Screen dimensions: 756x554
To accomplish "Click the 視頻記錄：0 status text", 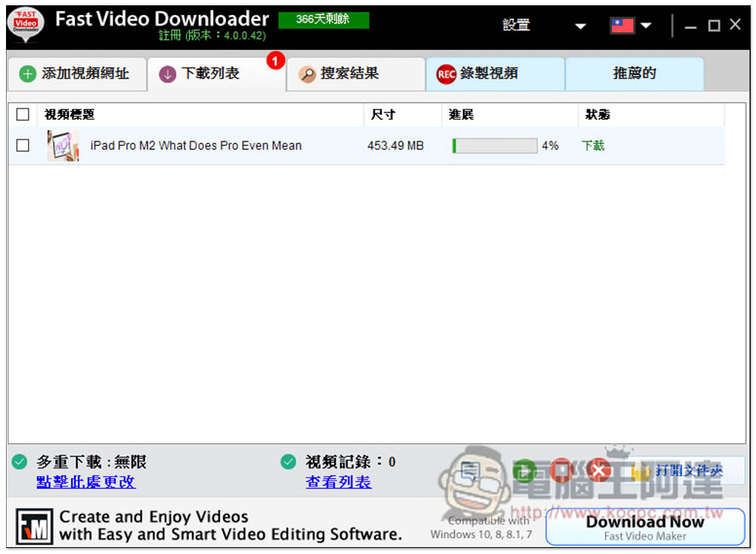I will pos(351,462).
